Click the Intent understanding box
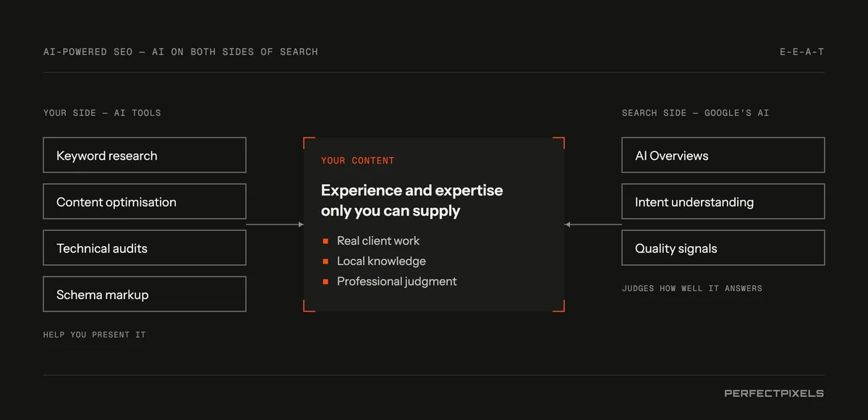 click(x=723, y=201)
